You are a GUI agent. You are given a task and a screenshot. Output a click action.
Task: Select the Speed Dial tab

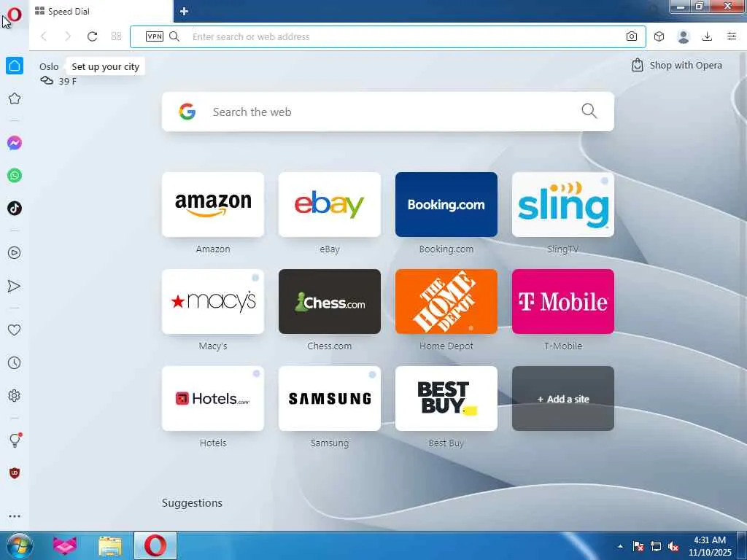tap(101, 12)
